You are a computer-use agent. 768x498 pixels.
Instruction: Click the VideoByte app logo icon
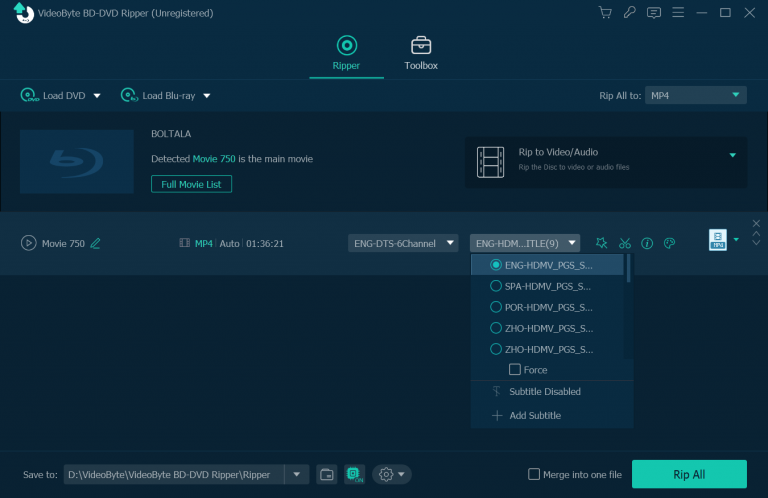(24, 13)
